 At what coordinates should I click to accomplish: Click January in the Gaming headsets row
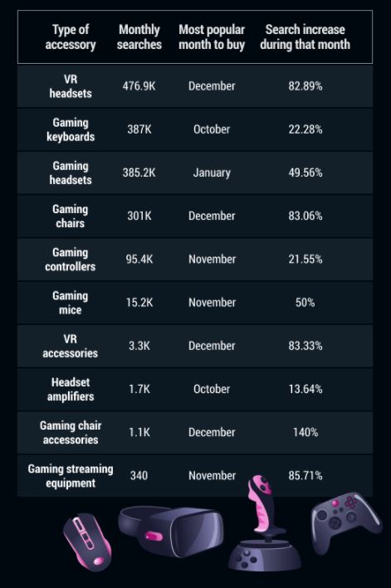pyautogui.click(x=212, y=173)
